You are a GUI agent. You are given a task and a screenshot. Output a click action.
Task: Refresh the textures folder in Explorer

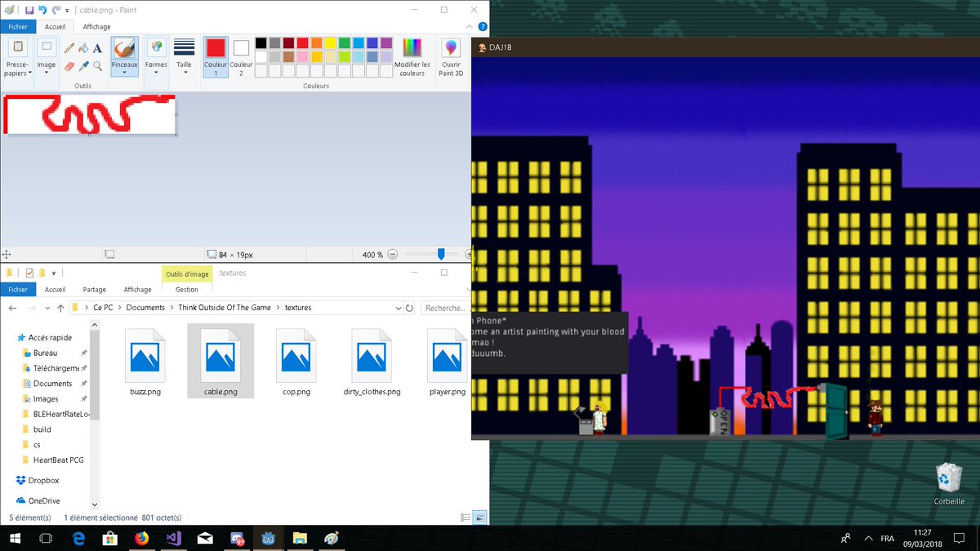(409, 308)
